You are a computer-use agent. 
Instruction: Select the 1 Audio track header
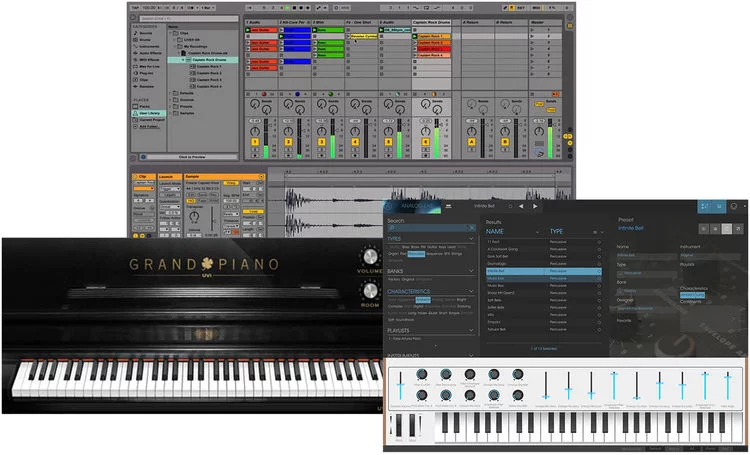262,22
